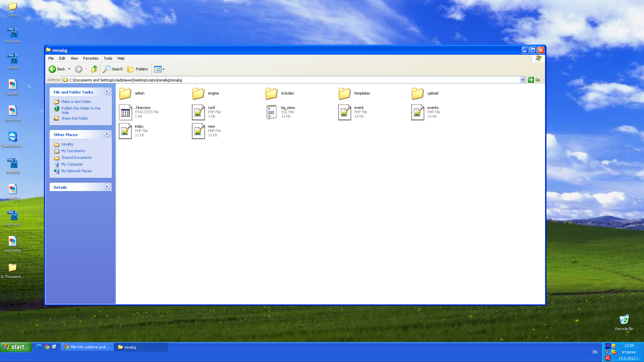Click the mmabg window title bar icon
This screenshot has width=644, height=362.
49,50
